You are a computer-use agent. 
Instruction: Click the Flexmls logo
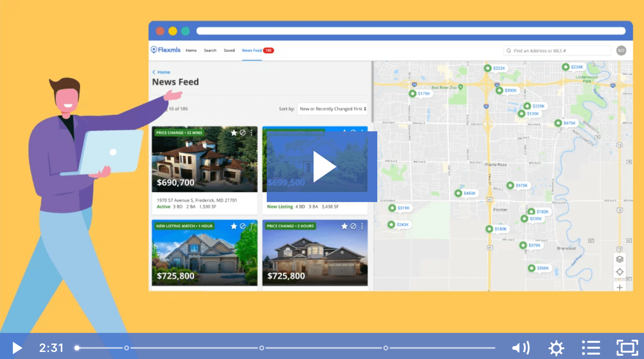coord(165,50)
